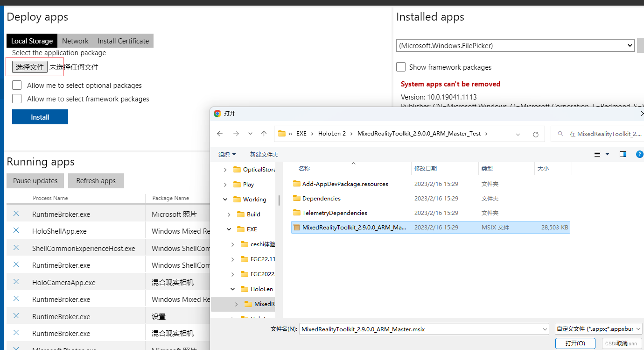644x350 pixels.
Task: Terminate RuntimeBroker.exe for 设置 row
Action: point(16,316)
